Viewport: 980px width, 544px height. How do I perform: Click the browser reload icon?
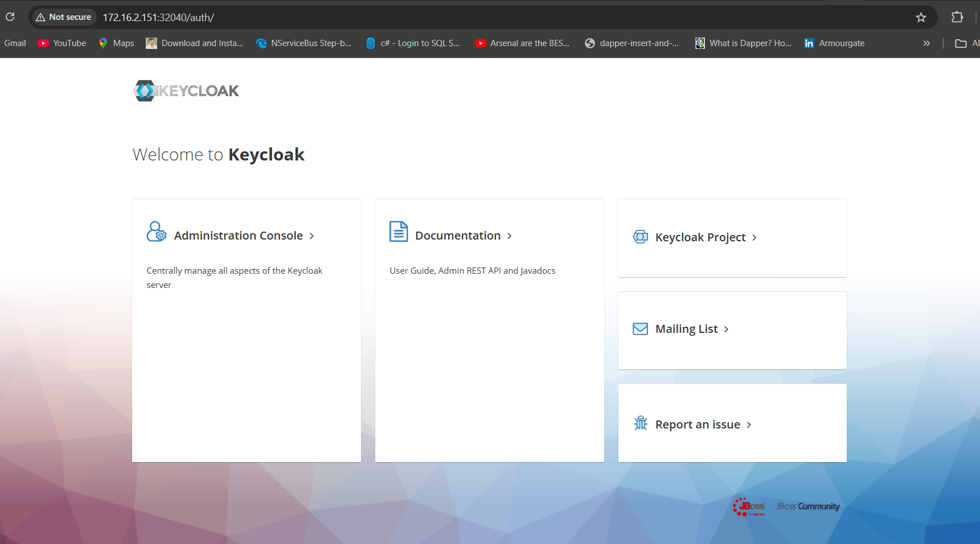point(10,17)
